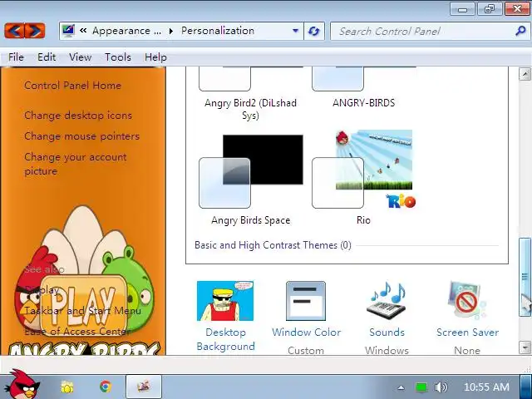The width and height of the screenshot is (532, 399).
Task: Go forward with the right navigation arrow
Action: click(35, 31)
